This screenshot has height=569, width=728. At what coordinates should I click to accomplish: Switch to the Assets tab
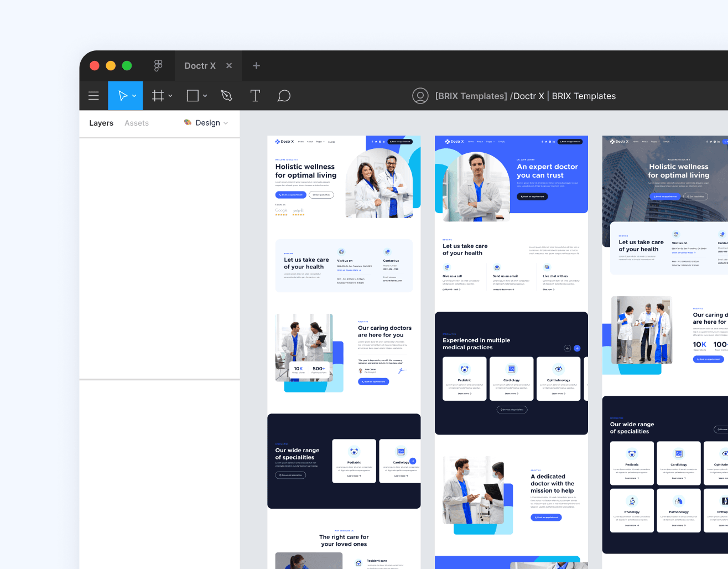(x=136, y=123)
